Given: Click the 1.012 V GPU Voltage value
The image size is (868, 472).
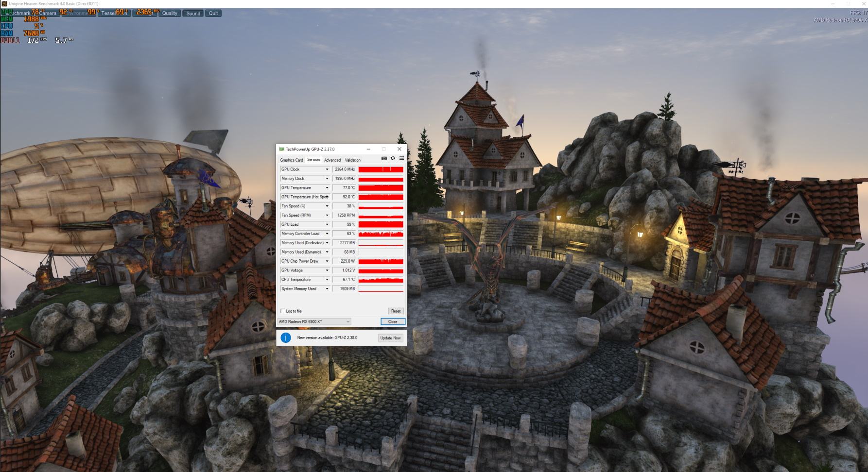Looking at the screenshot, I should click(x=345, y=270).
